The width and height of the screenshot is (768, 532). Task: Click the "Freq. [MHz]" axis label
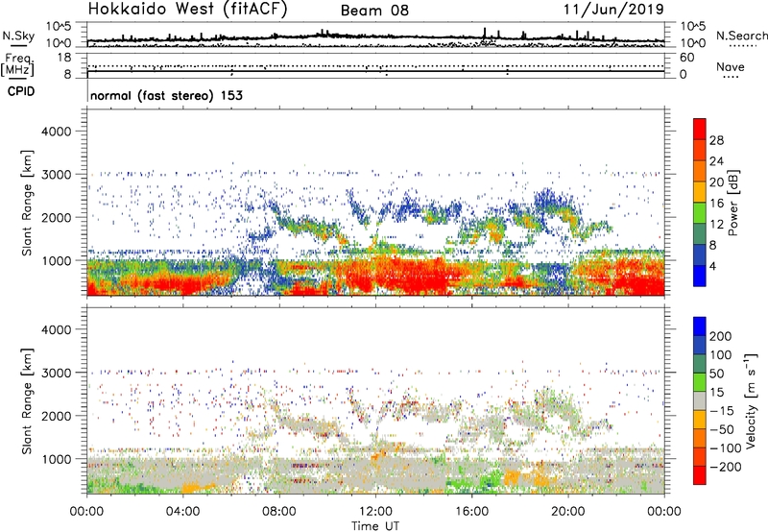[17, 65]
